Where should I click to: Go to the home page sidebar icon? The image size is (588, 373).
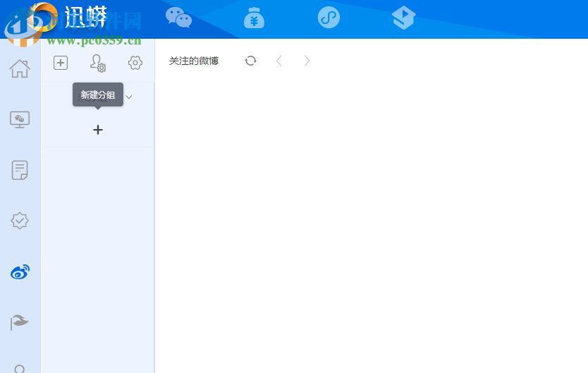pos(20,68)
